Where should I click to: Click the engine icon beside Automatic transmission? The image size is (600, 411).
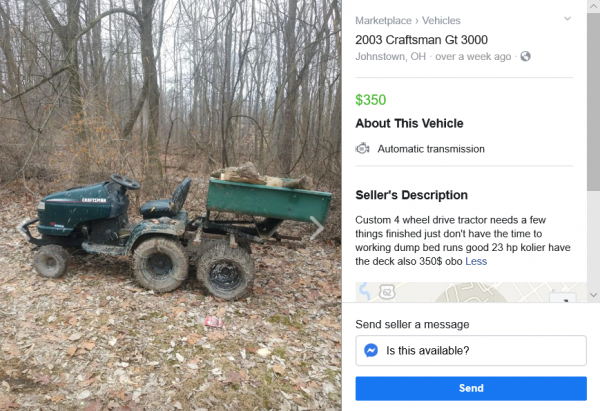(363, 149)
